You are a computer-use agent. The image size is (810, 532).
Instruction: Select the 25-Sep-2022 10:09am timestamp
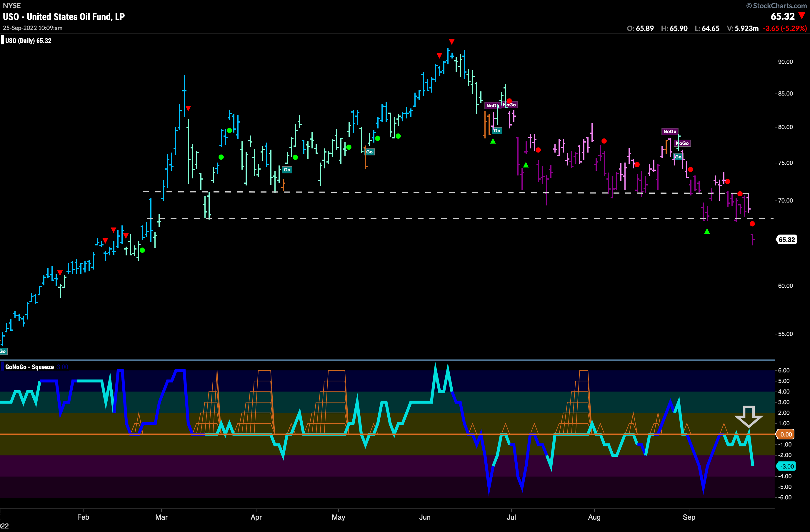(x=33, y=28)
